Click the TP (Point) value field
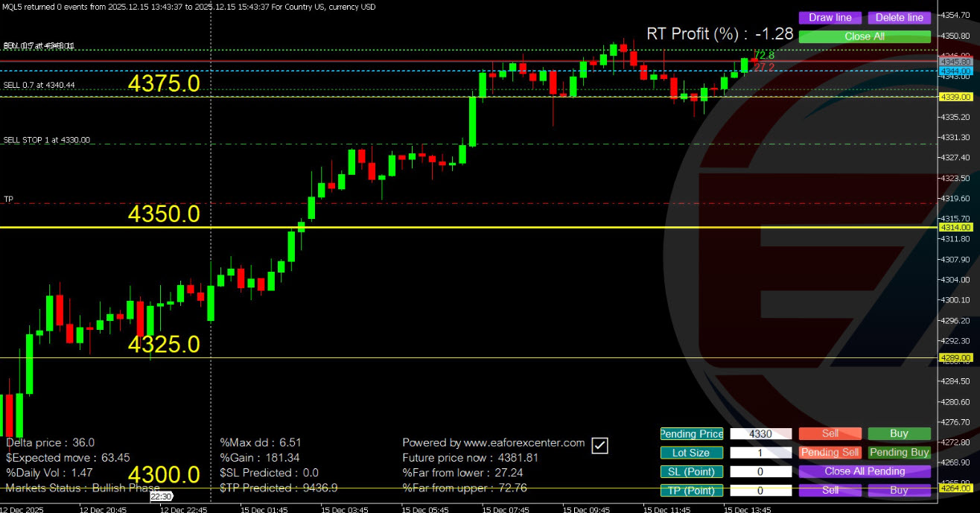980x513 pixels. point(761,490)
